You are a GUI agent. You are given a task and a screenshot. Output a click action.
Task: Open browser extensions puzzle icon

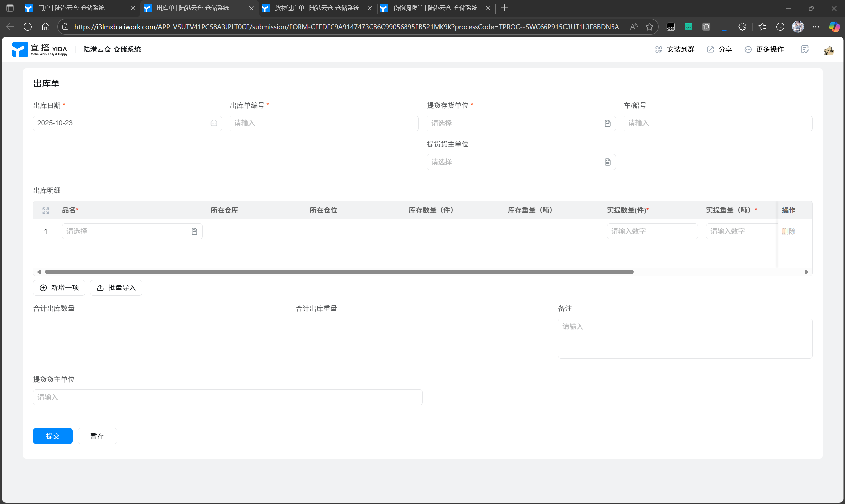tap(742, 27)
